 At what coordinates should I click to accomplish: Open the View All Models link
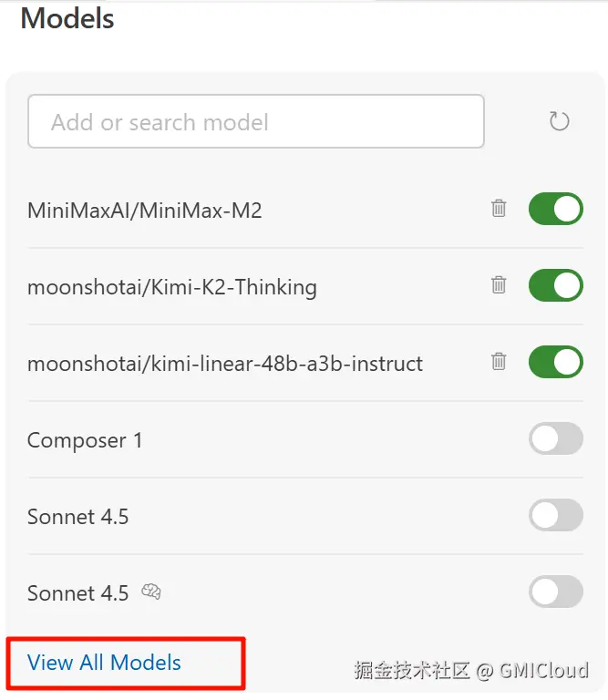click(104, 663)
